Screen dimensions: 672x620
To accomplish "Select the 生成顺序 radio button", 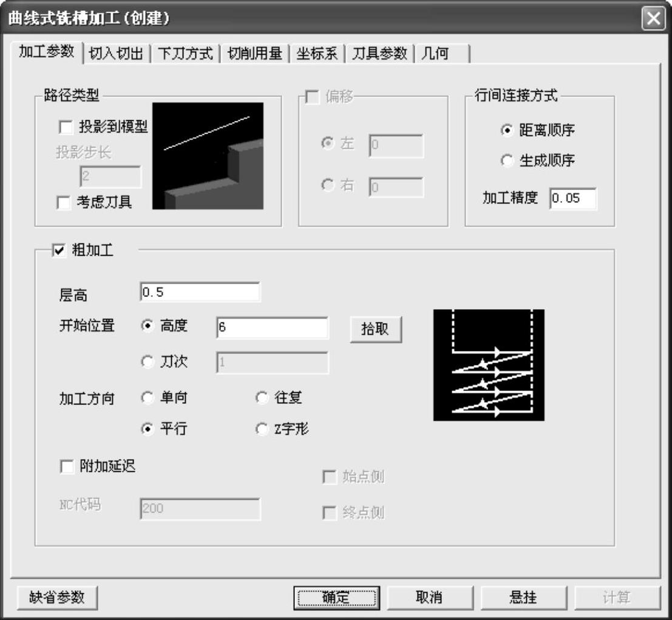I will tap(507, 161).
